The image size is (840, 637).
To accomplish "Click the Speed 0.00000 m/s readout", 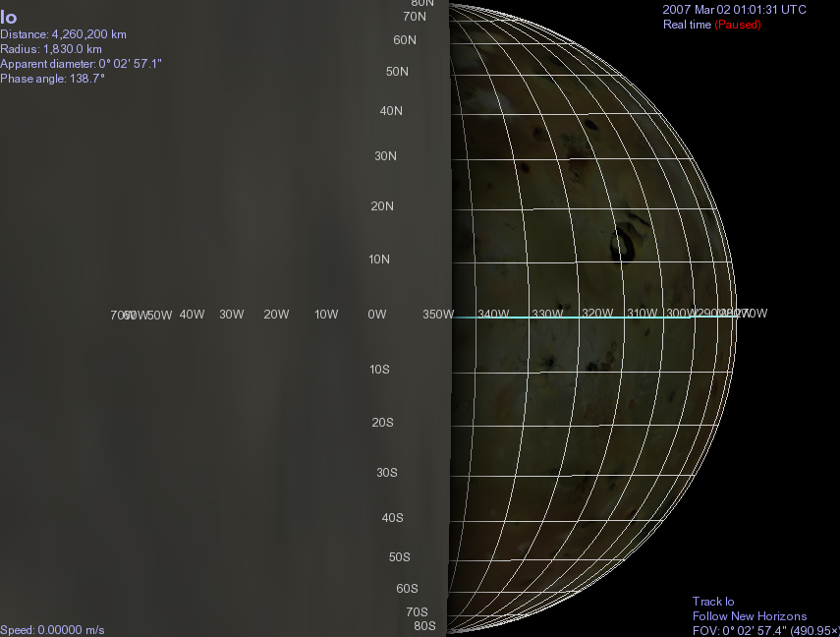I will pyautogui.click(x=52, y=630).
